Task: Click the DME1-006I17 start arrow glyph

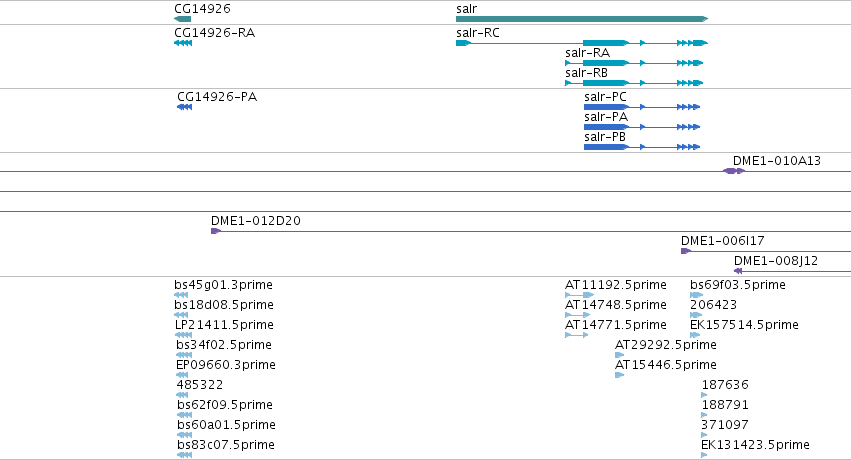Action: pos(685,251)
